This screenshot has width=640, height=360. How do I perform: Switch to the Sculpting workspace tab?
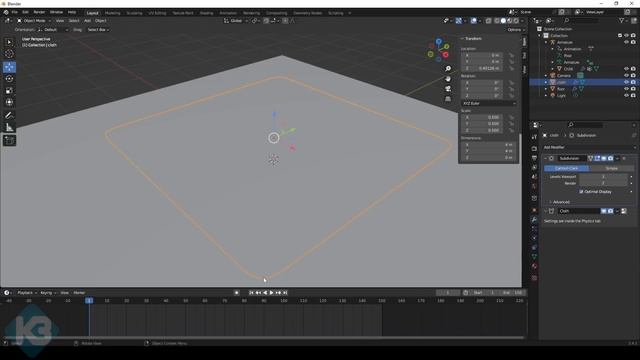click(x=134, y=13)
